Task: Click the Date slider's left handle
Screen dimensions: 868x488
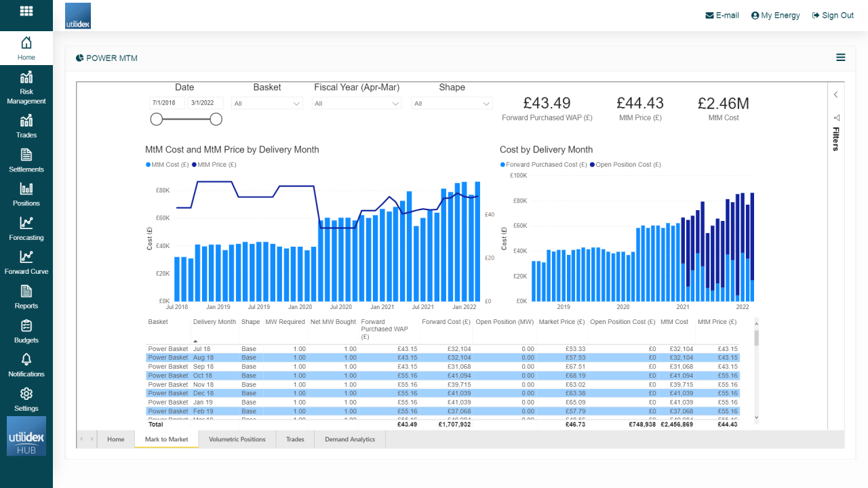Action: point(157,119)
